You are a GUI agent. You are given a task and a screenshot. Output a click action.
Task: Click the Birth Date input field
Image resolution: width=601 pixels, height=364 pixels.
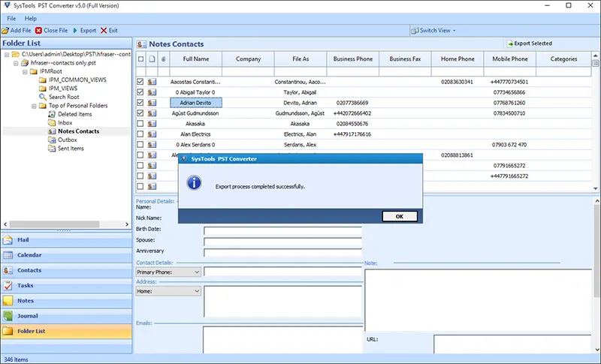[283, 230]
